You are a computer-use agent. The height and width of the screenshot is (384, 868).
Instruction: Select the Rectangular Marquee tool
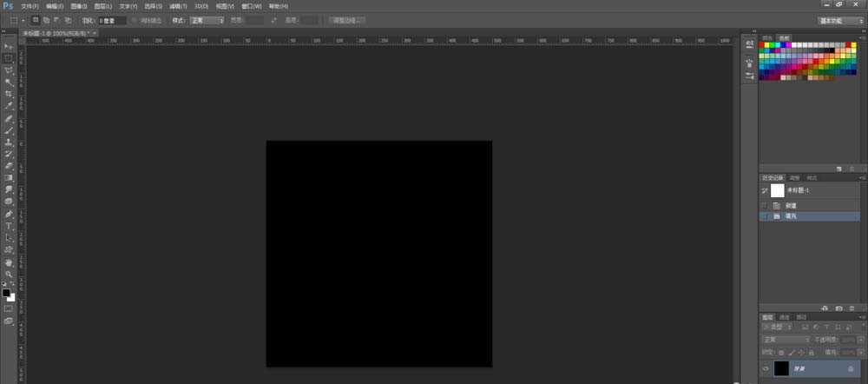(9, 57)
